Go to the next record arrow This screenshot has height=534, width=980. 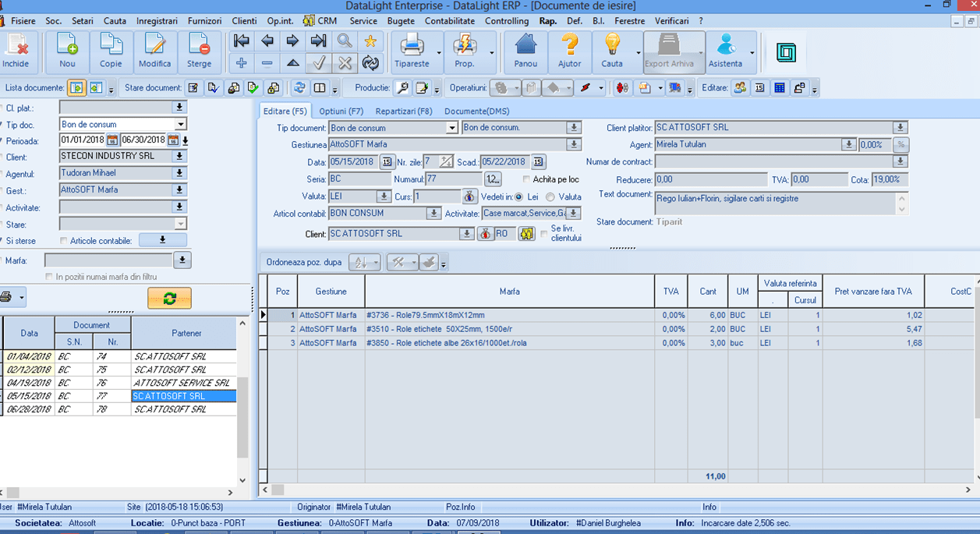293,41
